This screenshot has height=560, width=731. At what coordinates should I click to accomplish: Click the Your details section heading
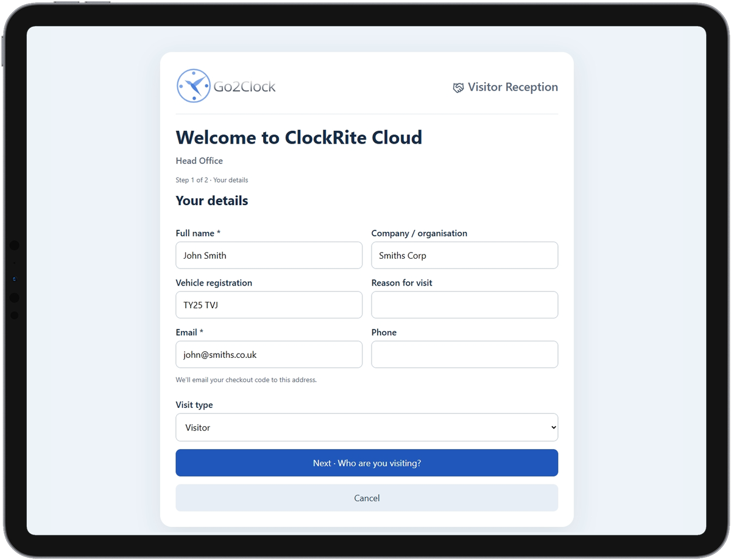point(212,201)
